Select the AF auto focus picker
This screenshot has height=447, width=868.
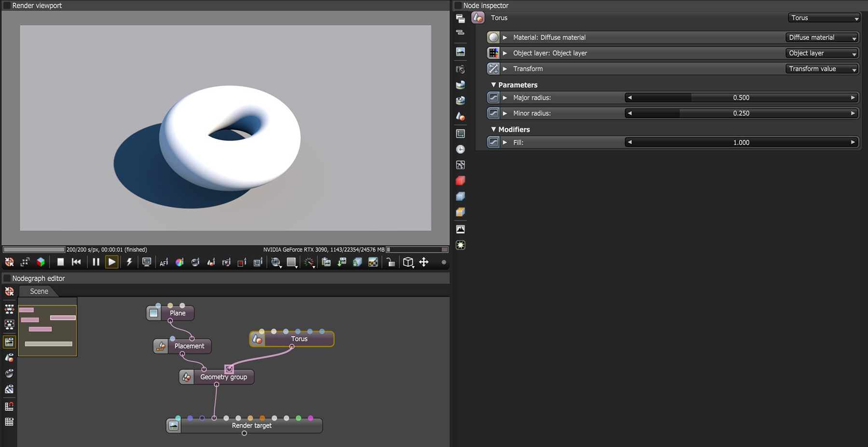pyautogui.click(x=164, y=262)
